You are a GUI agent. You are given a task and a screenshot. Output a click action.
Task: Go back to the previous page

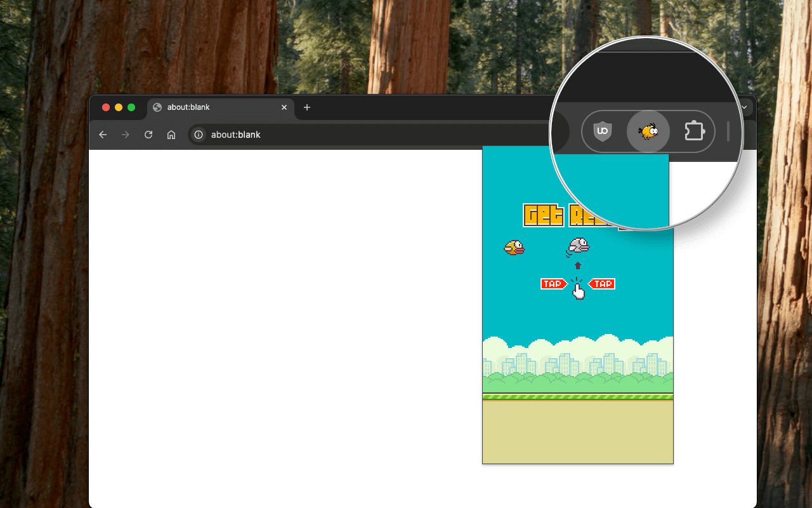[103, 135]
